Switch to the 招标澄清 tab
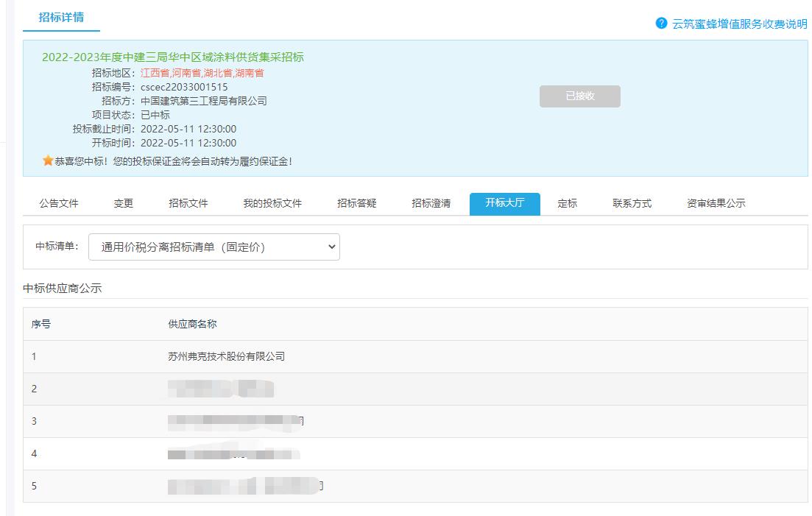The width and height of the screenshot is (812, 516). point(431,204)
